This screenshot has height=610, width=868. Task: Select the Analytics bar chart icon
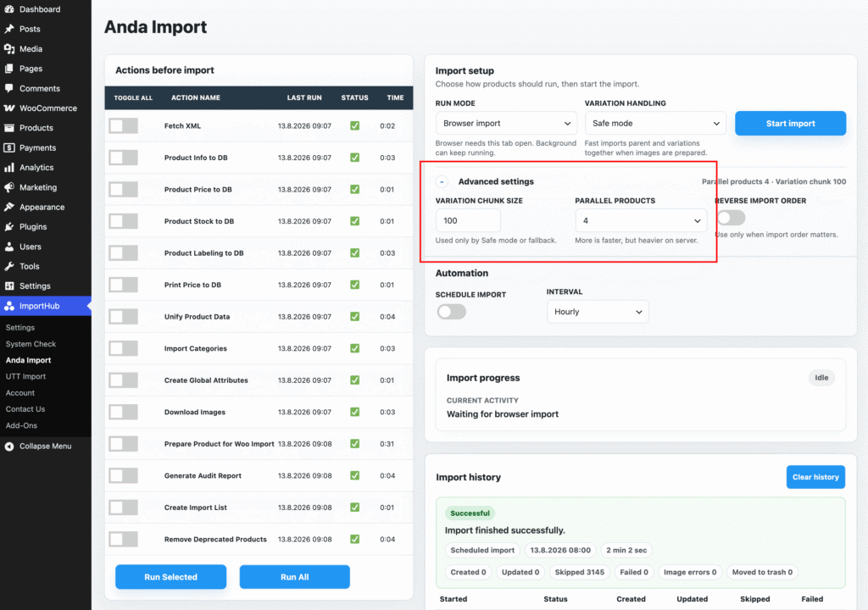pyautogui.click(x=8, y=167)
